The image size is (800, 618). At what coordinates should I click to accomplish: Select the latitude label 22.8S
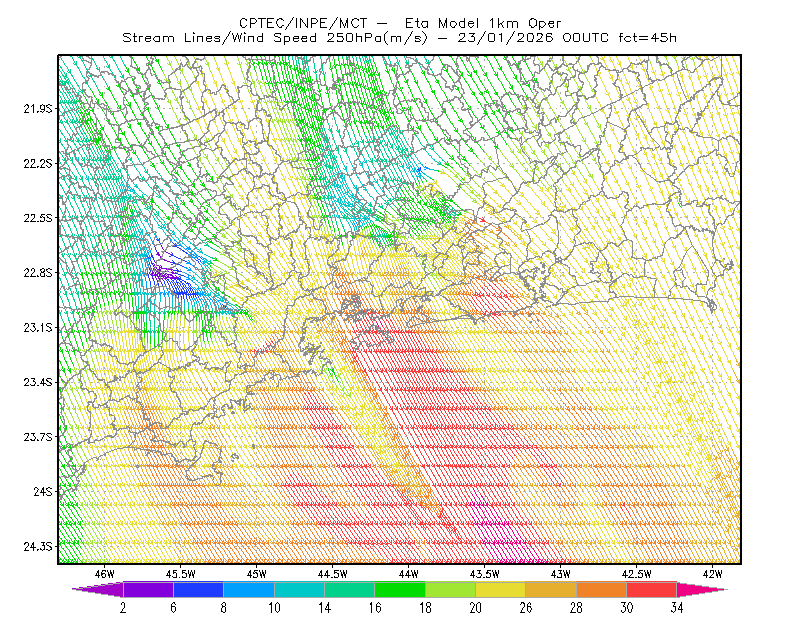[38, 273]
